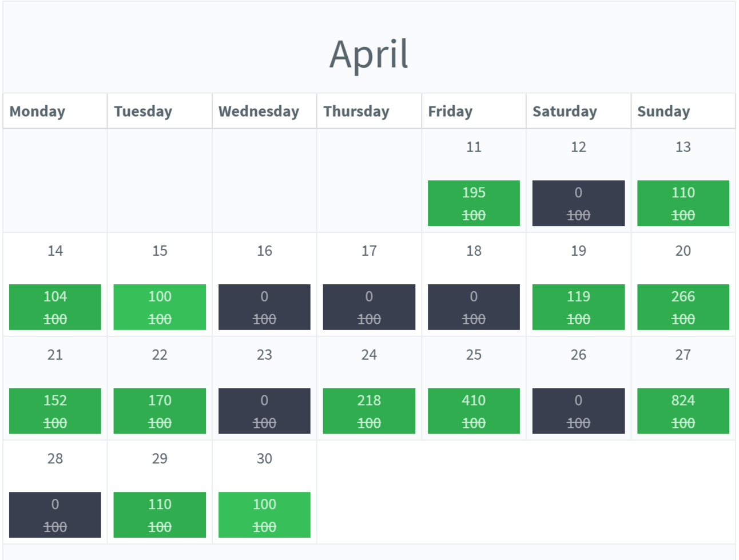
Task: Click the April month title
Action: click(369, 54)
